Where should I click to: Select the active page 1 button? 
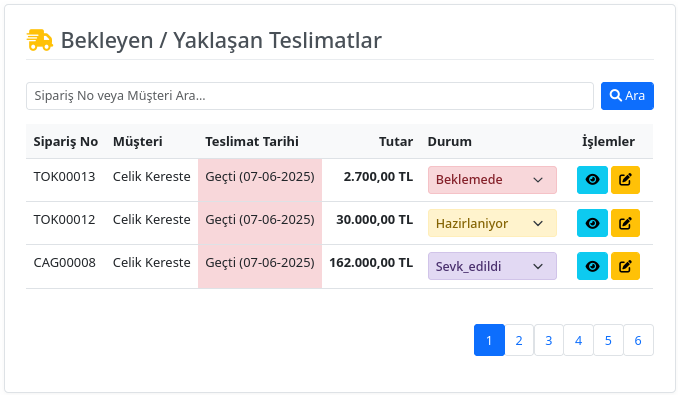(489, 340)
